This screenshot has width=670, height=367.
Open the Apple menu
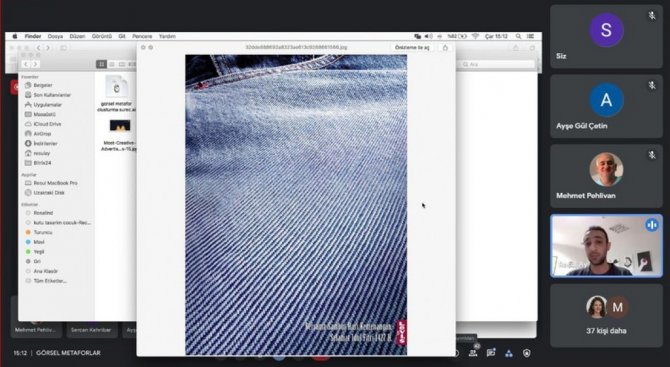click(x=15, y=36)
